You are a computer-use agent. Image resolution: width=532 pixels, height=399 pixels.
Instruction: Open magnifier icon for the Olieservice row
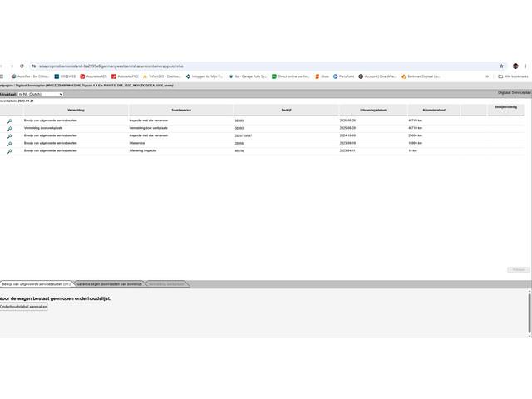[x=9, y=144]
